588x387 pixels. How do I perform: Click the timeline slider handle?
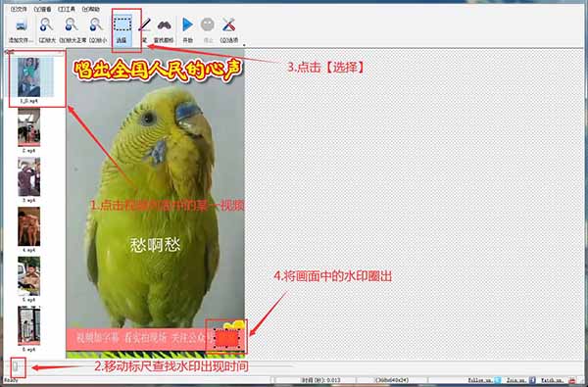pyautogui.click(x=18, y=367)
